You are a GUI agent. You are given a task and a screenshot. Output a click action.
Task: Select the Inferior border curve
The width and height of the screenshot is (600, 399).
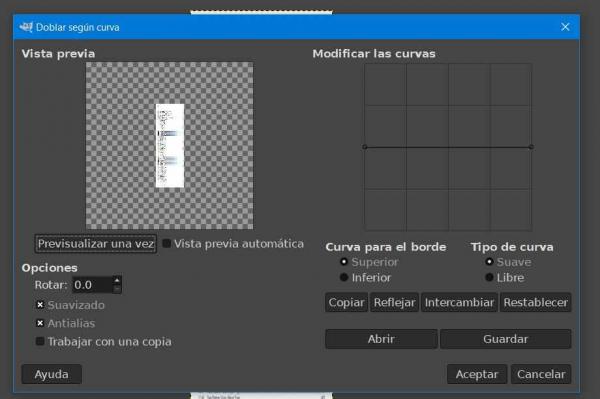click(344, 277)
